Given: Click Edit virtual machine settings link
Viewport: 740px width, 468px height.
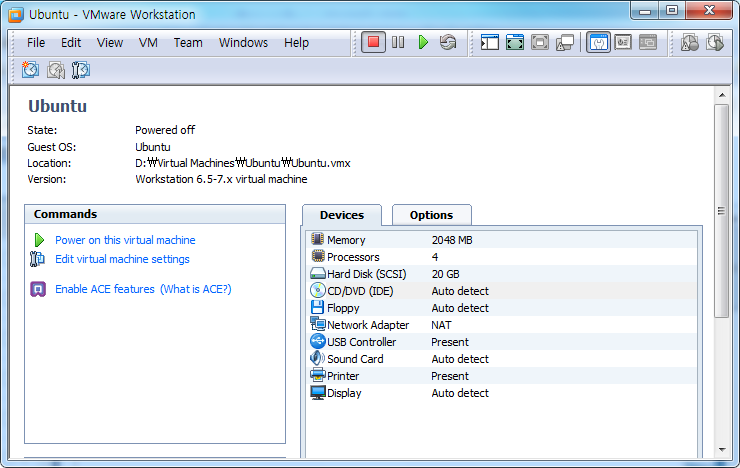Looking at the screenshot, I should pyautogui.click(x=122, y=259).
